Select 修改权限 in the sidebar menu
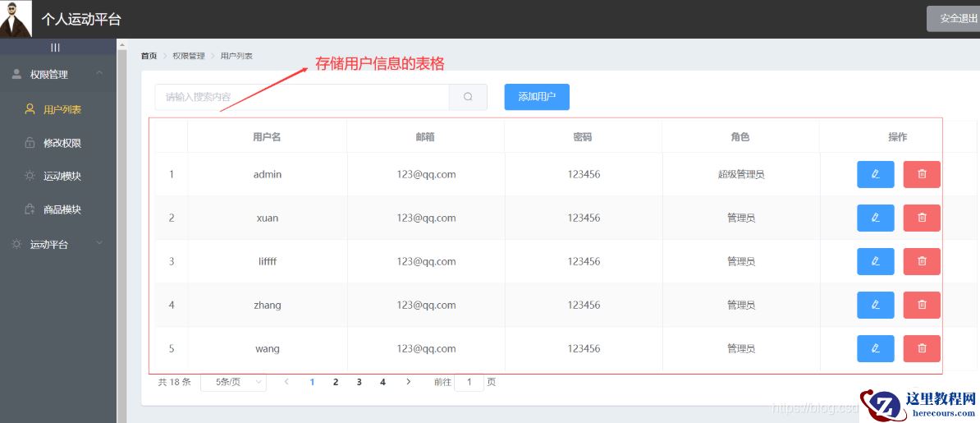The image size is (980, 423). 62,143
